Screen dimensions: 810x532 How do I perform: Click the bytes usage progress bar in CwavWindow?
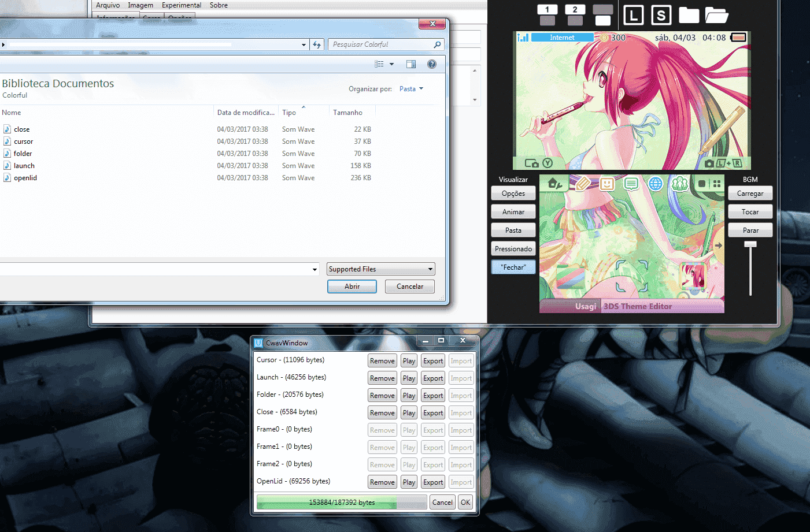342,503
